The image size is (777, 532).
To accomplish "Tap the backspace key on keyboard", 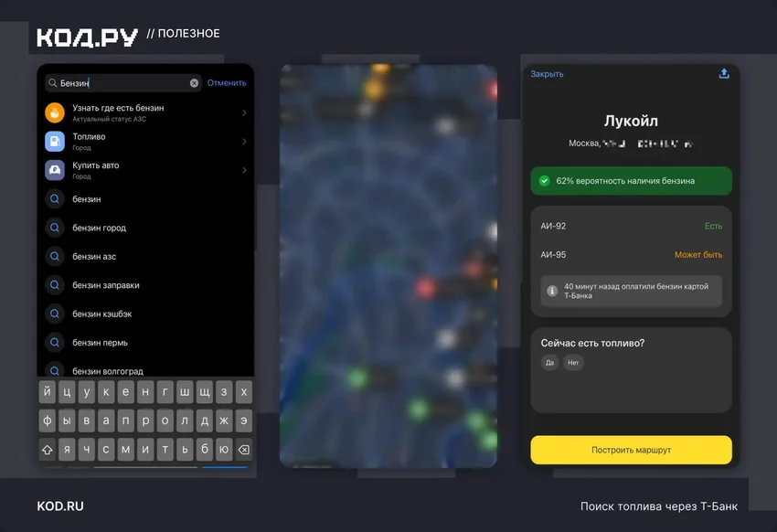I will 244,450.
